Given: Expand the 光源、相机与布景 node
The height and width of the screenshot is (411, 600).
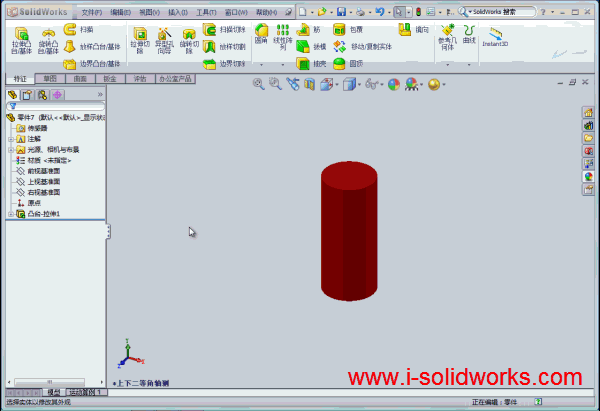Looking at the screenshot, I should pyautogui.click(x=11, y=150).
